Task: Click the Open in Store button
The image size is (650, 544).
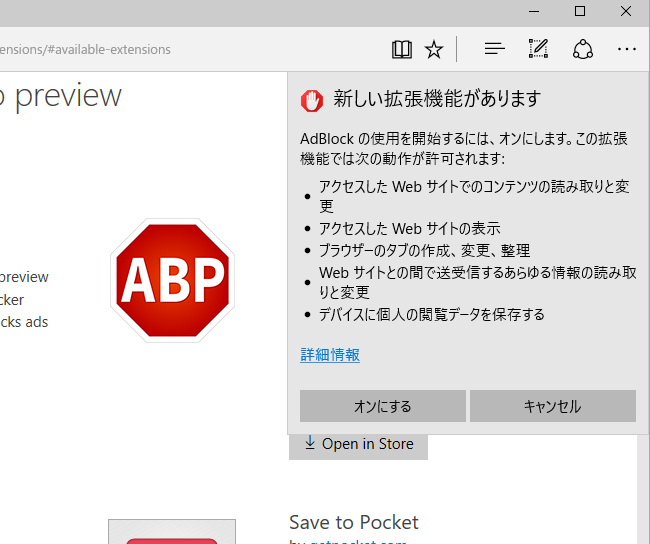Action: [x=358, y=446]
